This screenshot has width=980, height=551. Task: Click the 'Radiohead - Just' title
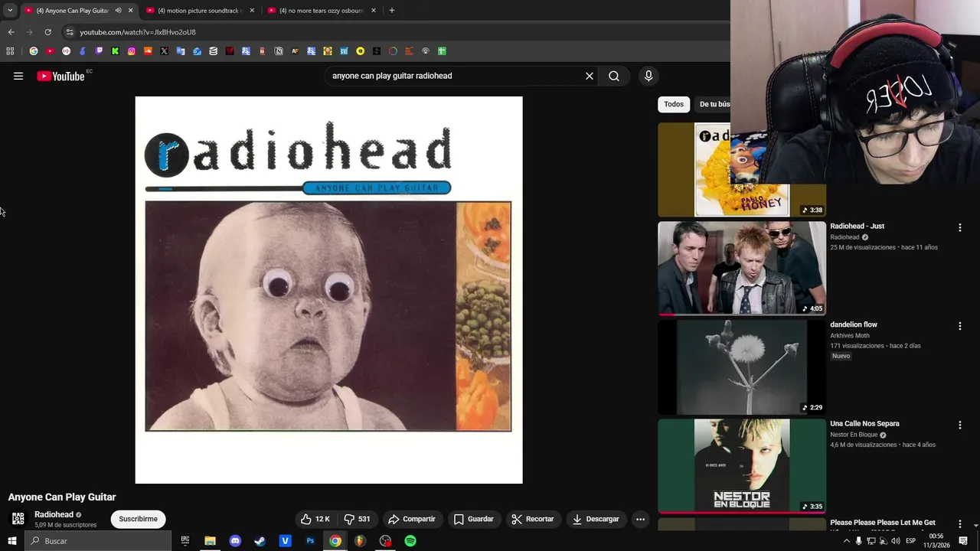pos(857,227)
